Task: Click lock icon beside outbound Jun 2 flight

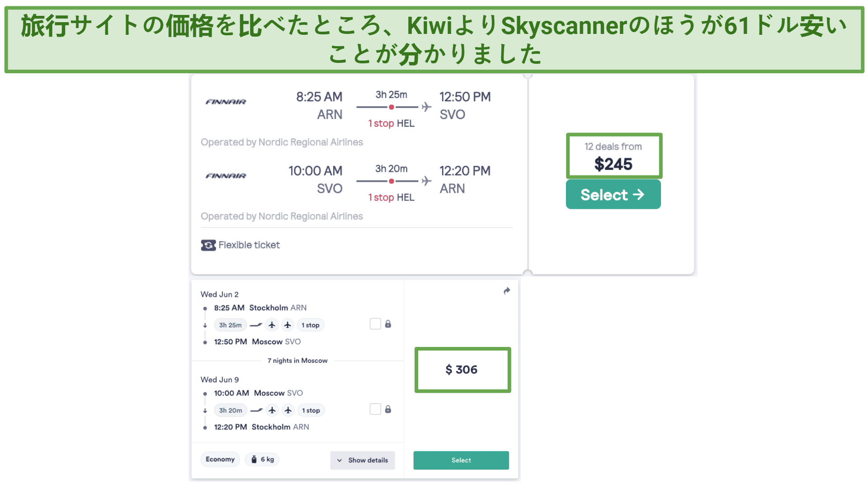Action: tap(388, 324)
